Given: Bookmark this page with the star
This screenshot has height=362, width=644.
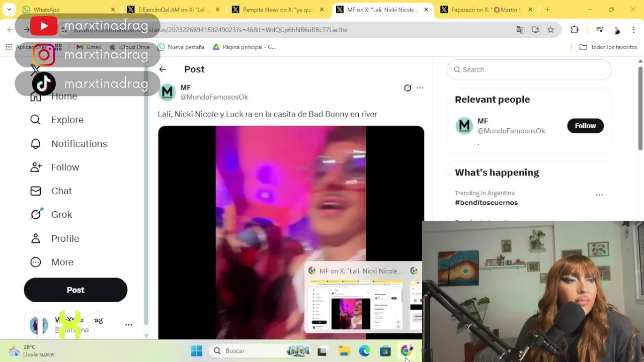Looking at the screenshot, I should pyautogui.click(x=550, y=30).
